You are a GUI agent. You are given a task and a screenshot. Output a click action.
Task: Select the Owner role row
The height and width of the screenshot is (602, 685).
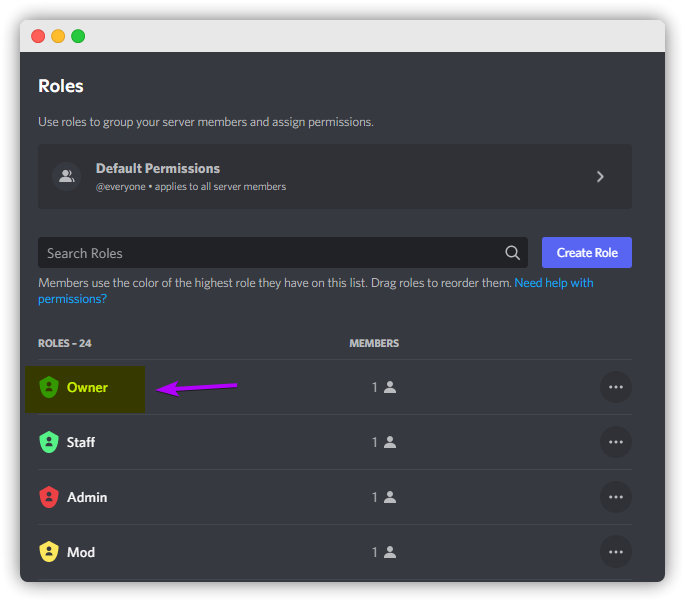335,387
